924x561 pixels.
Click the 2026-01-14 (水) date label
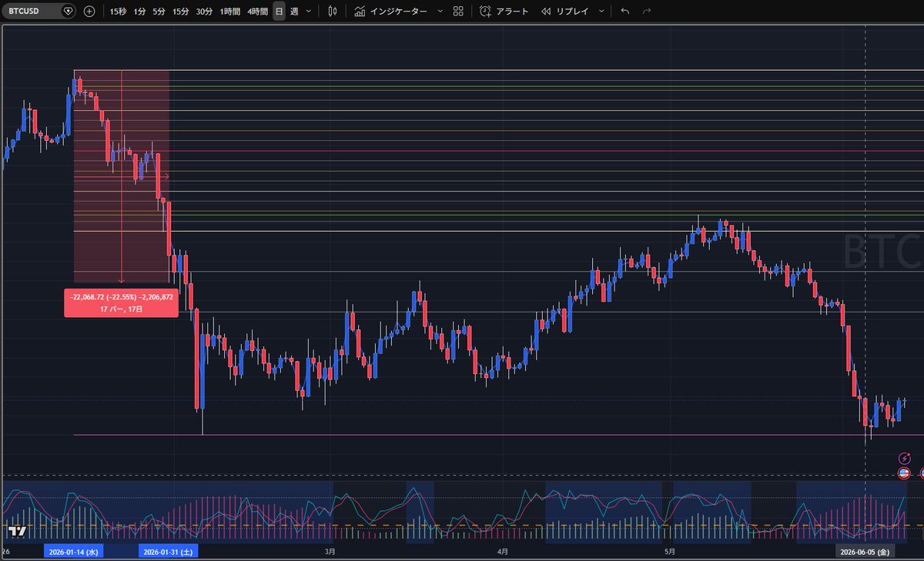pos(73,552)
